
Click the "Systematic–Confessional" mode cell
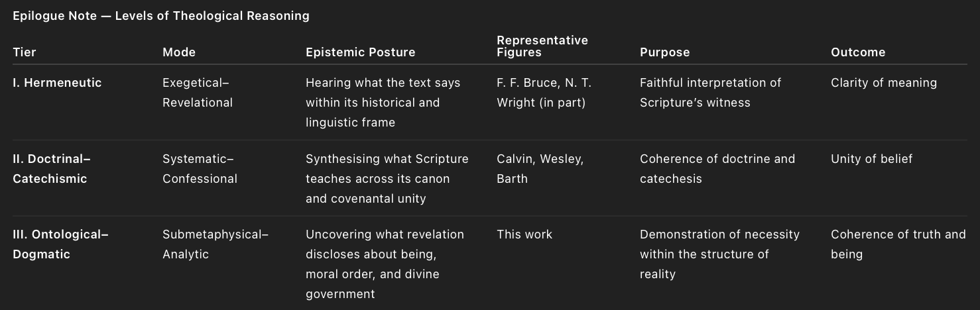point(200,169)
